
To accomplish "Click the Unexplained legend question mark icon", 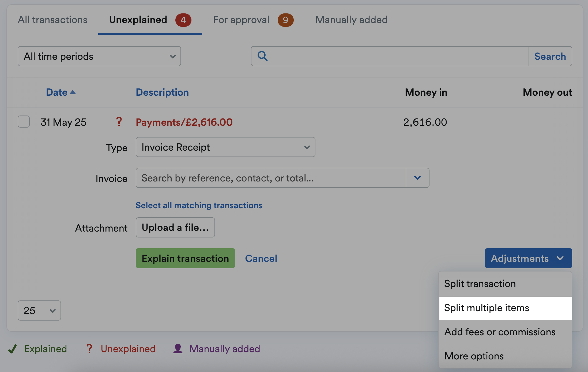I will click(89, 349).
